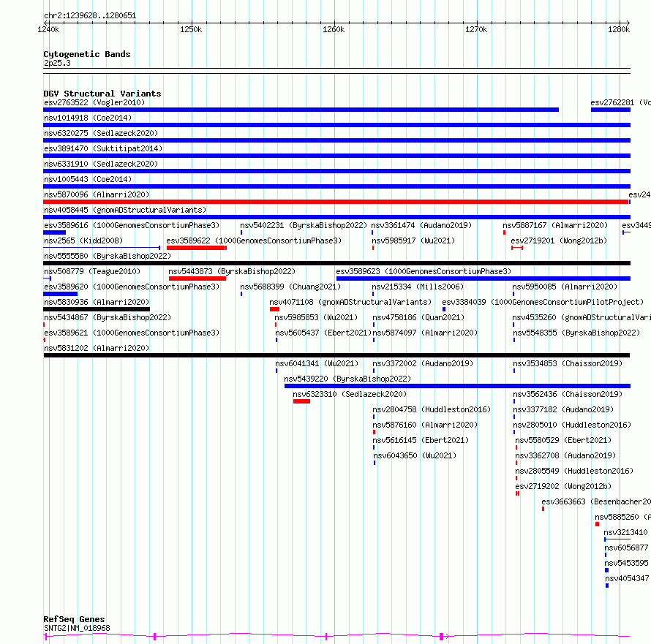Click black bar under nsv5830936 (Almarri2020)
The width and height of the screenshot is (651, 644).
click(97, 309)
